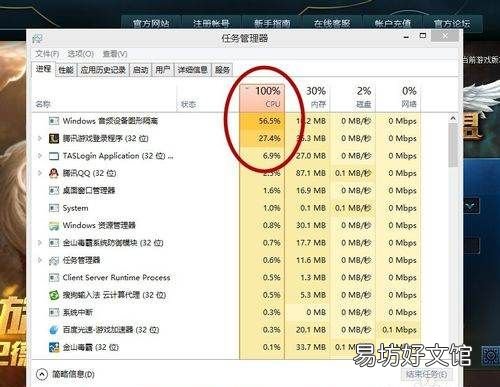This screenshot has width=500, height=387.
Task: Click the 0.1 Mbps network value of 百度光速
Action: tap(399, 330)
